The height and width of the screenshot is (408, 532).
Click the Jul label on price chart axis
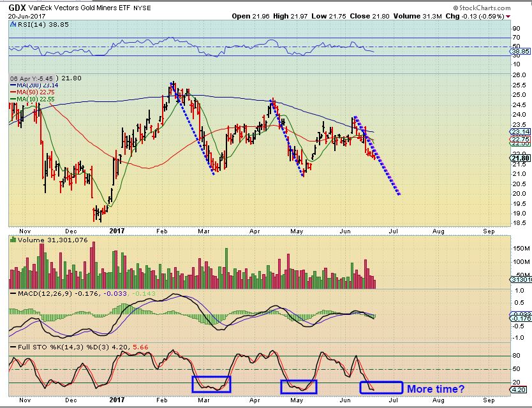(393, 231)
